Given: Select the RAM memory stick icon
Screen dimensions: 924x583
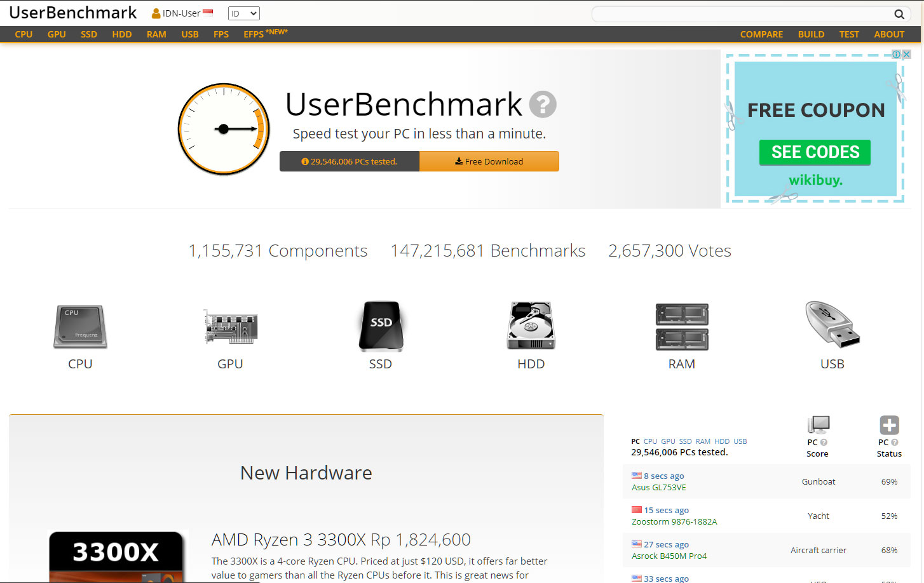Looking at the screenshot, I should (681, 326).
